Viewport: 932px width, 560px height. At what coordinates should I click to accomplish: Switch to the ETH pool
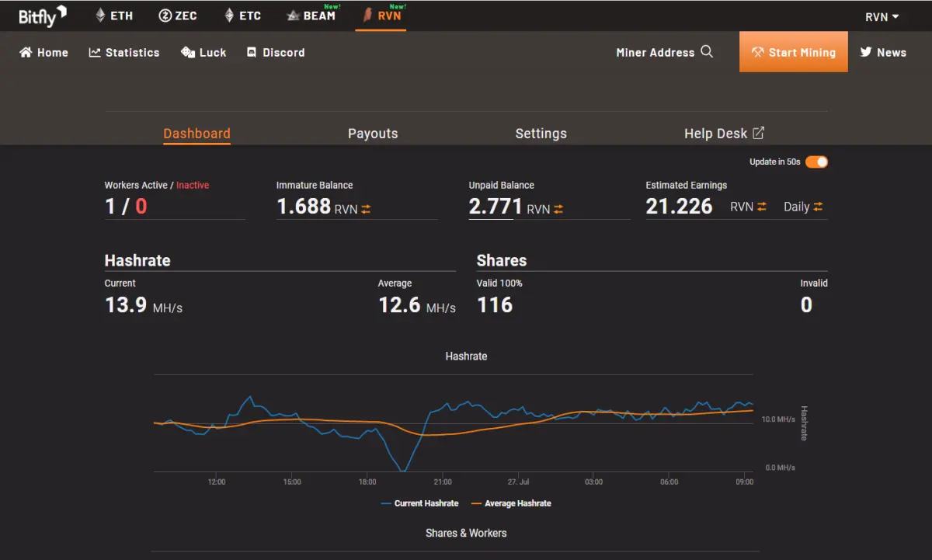(113, 16)
